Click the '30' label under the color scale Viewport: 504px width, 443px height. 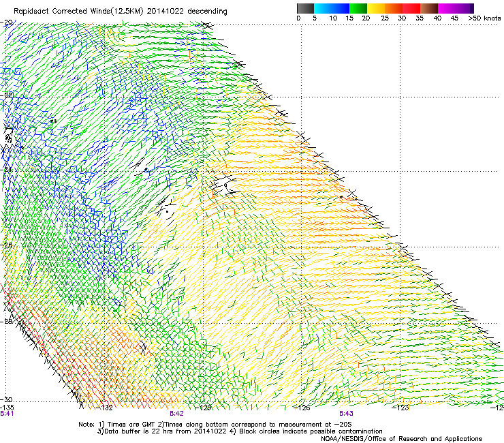[402, 18]
